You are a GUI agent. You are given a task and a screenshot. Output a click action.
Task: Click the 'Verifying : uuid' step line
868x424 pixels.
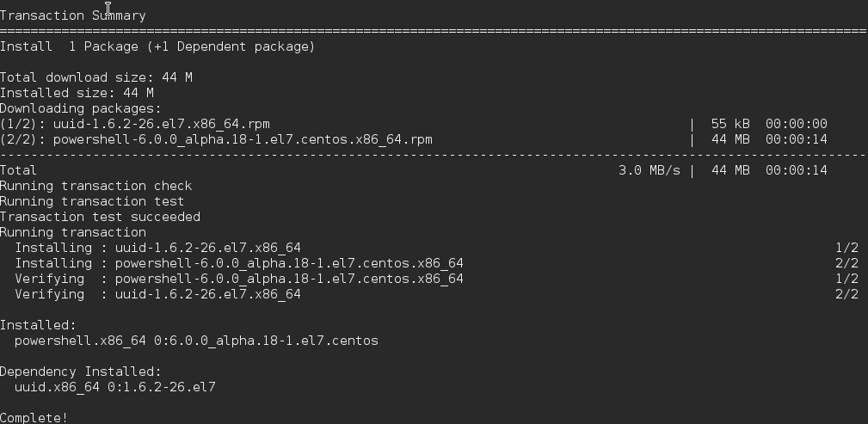coord(157,294)
